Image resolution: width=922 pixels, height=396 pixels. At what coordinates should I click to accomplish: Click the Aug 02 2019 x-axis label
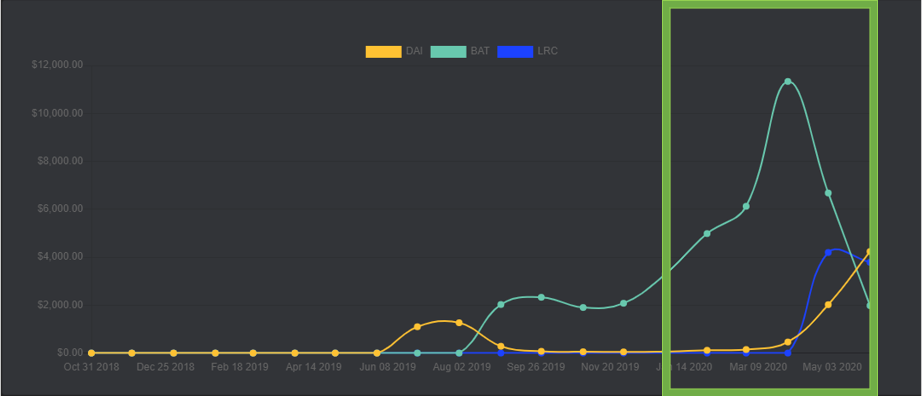click(x=462, y=367)
